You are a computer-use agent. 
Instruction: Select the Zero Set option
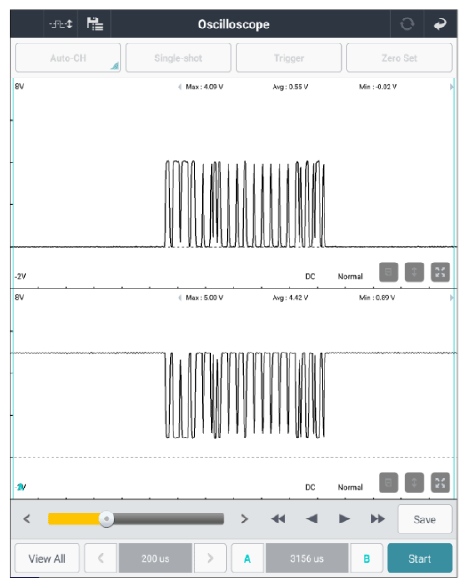pyautogui.click(x=399, y=58)
